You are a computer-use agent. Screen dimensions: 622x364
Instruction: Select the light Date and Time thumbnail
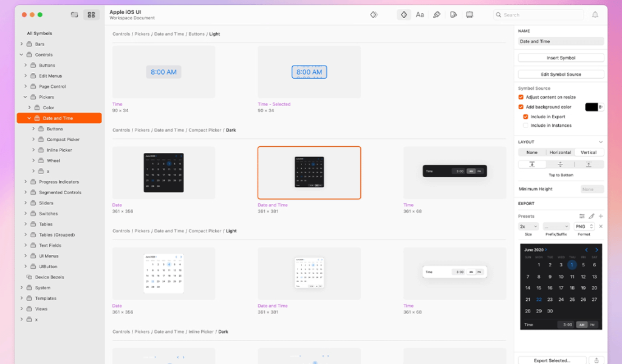point(309,273)
